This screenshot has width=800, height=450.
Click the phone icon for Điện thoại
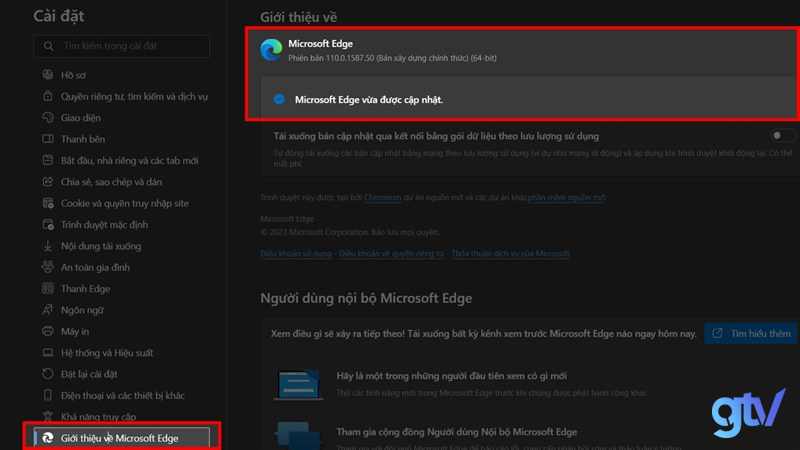(x=47, y=395)
